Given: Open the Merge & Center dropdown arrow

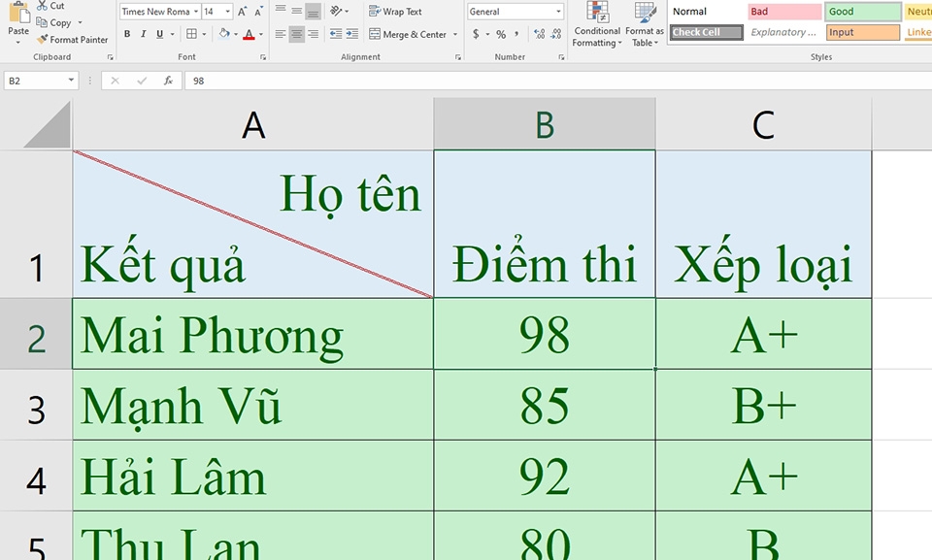Looking at the screenshot, I should coord(455,35).
